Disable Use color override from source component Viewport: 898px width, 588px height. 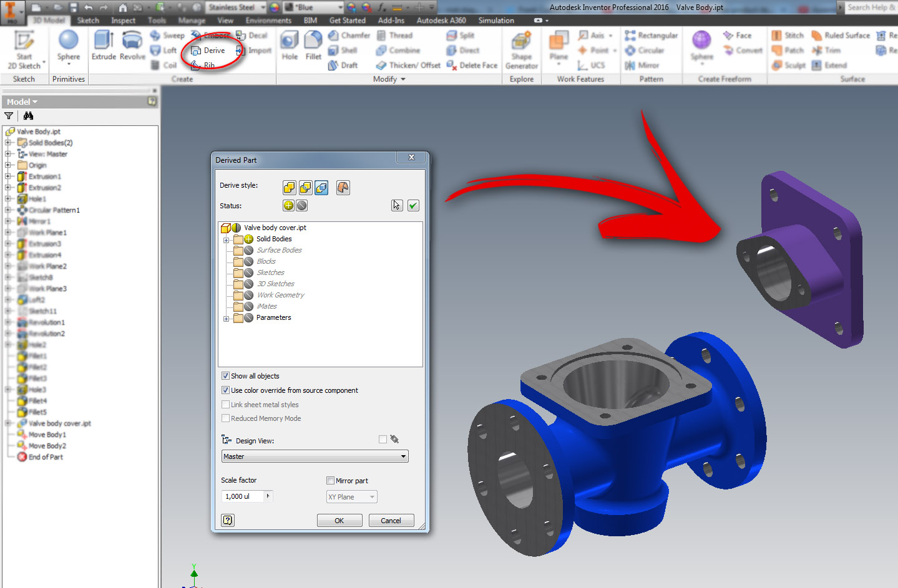click(225, 390)
